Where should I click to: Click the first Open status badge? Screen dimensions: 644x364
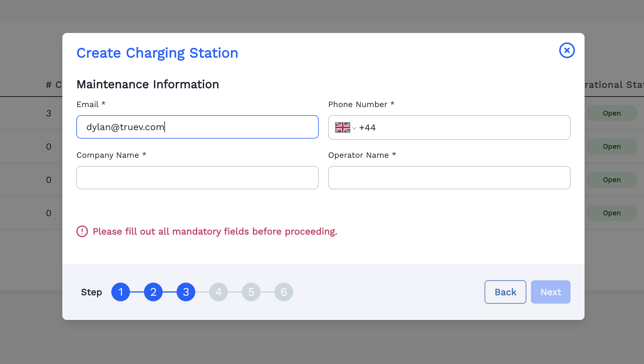click(611, 113)
